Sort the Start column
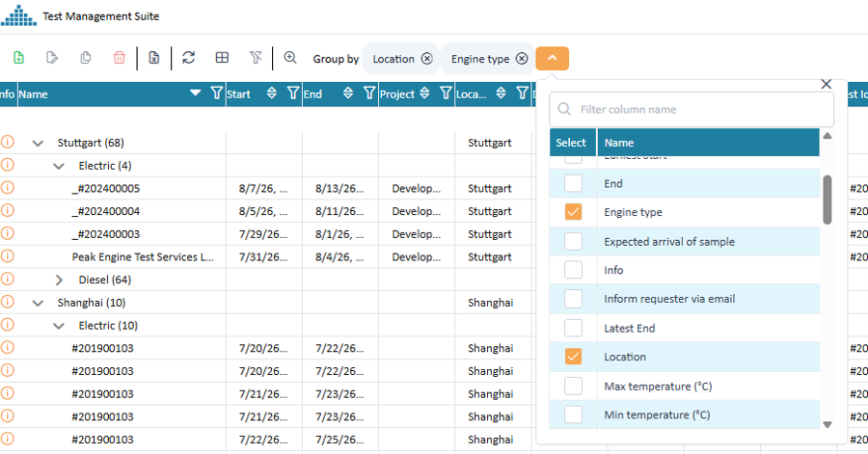 (272, 93)
